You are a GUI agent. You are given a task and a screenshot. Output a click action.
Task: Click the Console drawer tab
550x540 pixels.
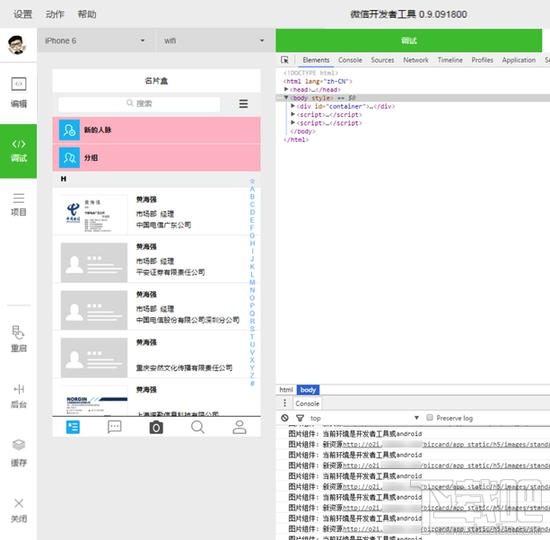click(x=307, y=403)
